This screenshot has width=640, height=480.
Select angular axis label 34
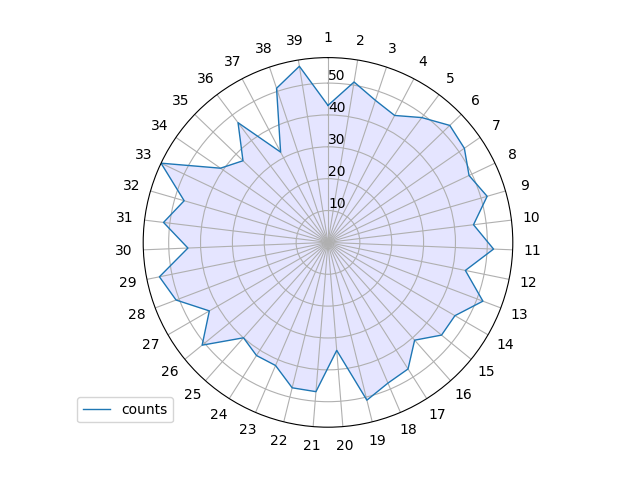click(159, 125)
